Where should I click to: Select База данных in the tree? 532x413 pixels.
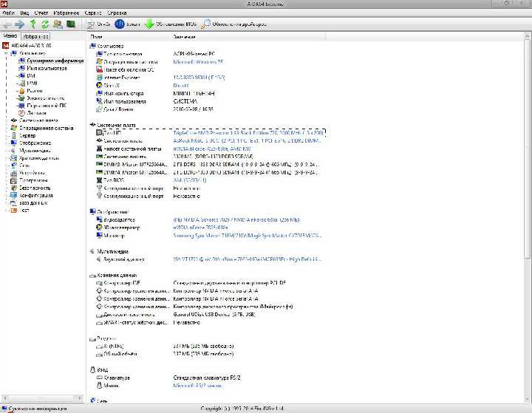(x=29, y=203)
